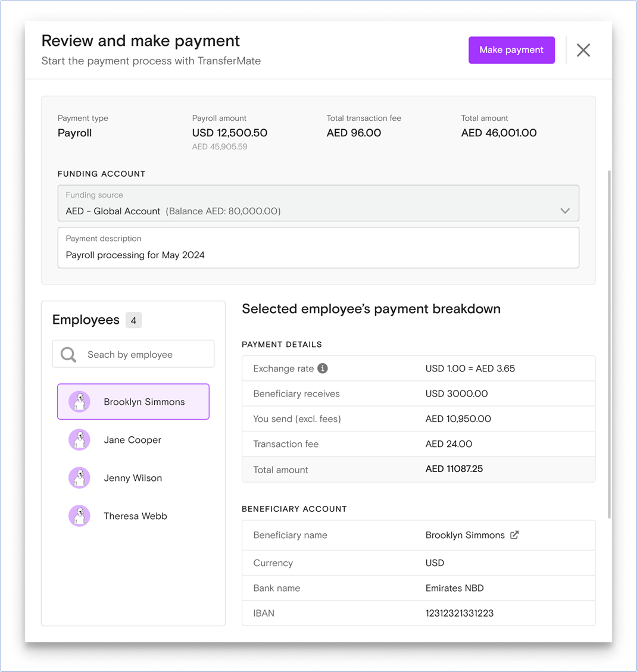Open Brooklyn Simmons beneficiary name link
The image size is (637, 672).
pos(465,535)
